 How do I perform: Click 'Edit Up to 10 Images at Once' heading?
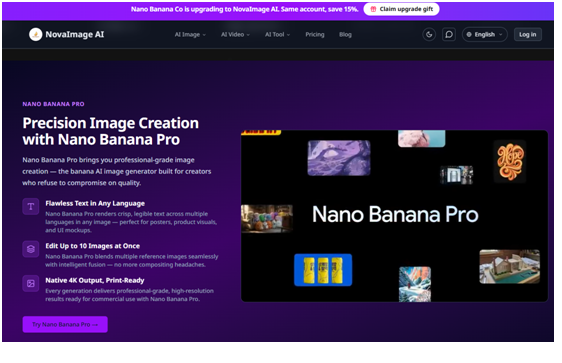(92, 246)
